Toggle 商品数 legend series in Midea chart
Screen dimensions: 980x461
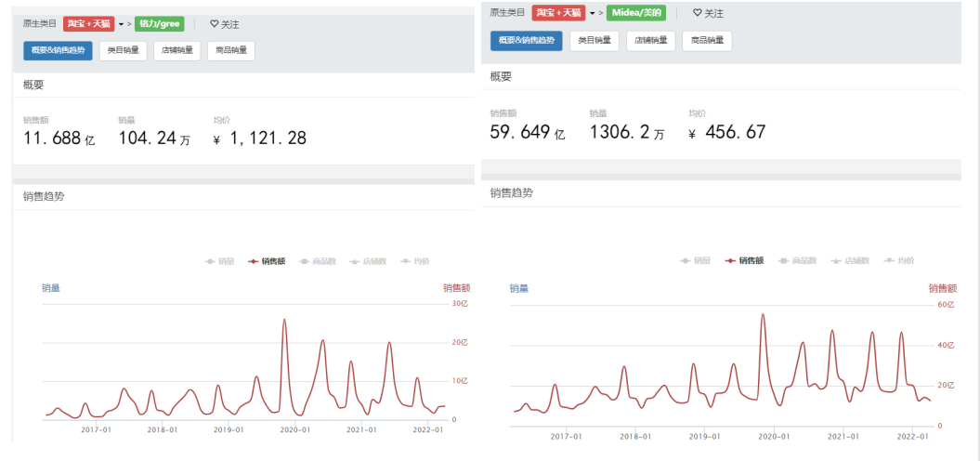[x=798, y=261]
